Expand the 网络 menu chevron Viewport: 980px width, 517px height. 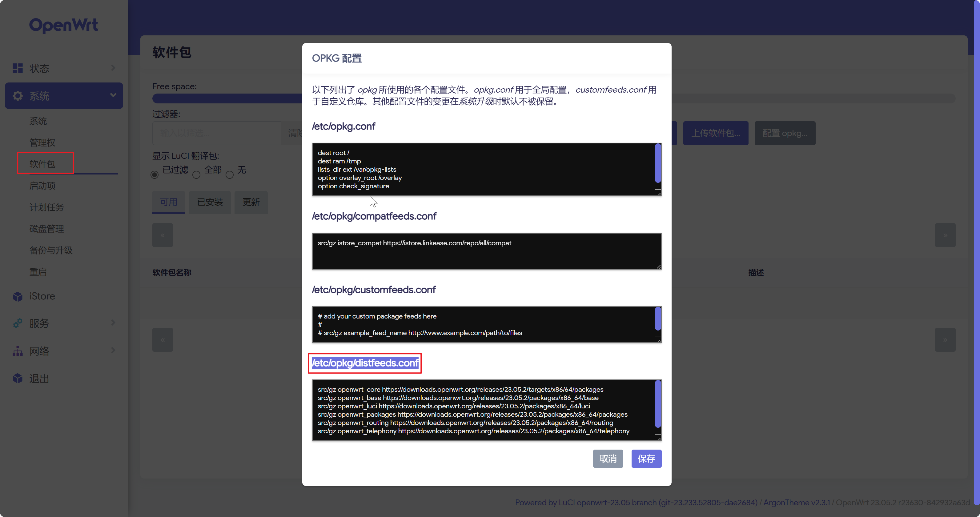pos(113,350)
